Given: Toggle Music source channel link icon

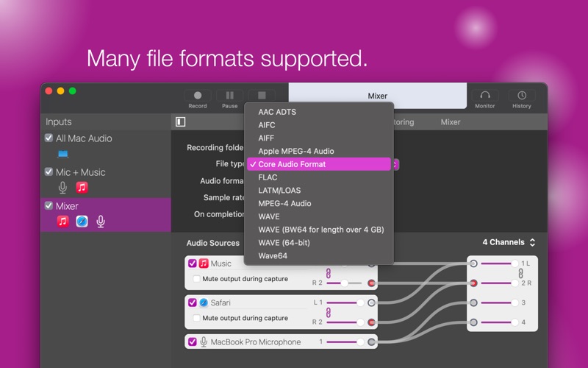Looking at the screenshot, I should (329, 273).
